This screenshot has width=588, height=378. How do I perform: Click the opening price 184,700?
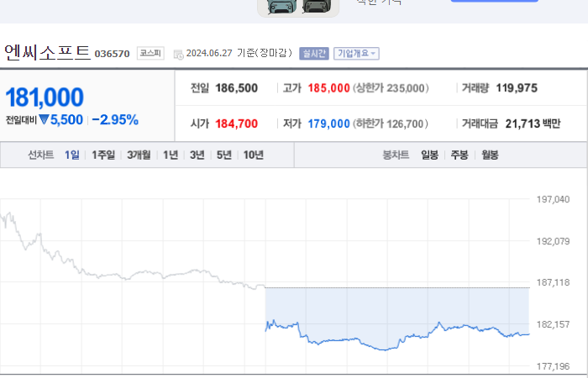coord(237,123)
